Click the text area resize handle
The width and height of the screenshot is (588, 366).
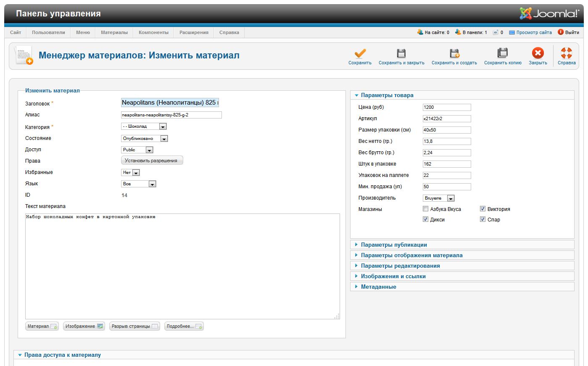pos(337,316)
